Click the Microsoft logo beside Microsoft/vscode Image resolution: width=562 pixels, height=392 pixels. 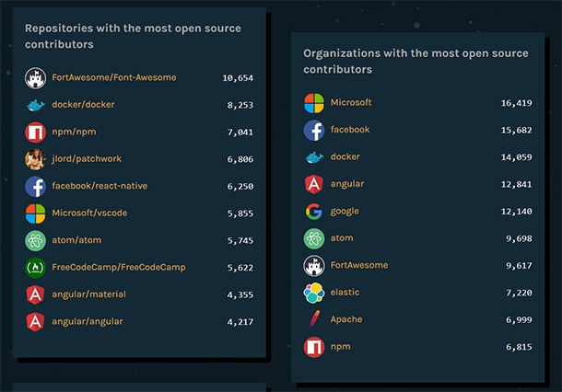pyautogui.click(x=35, y=213)
